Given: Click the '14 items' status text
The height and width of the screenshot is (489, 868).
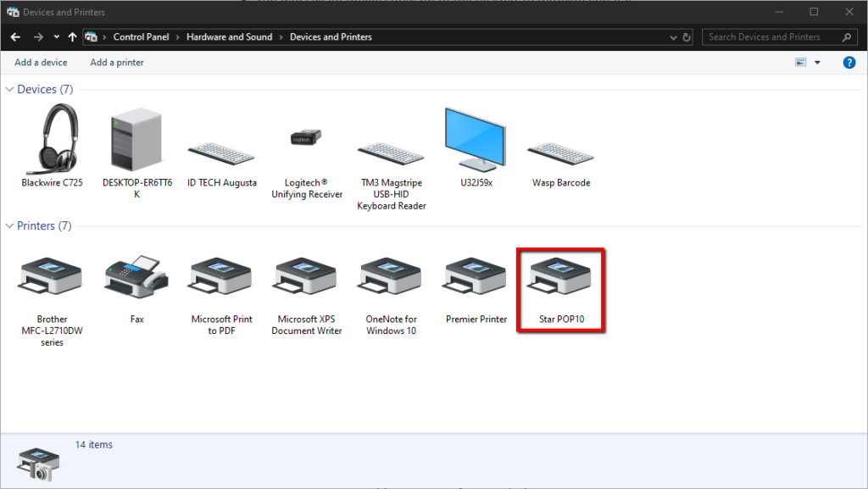Looking at the screenshot, I should tap(93, 445).
